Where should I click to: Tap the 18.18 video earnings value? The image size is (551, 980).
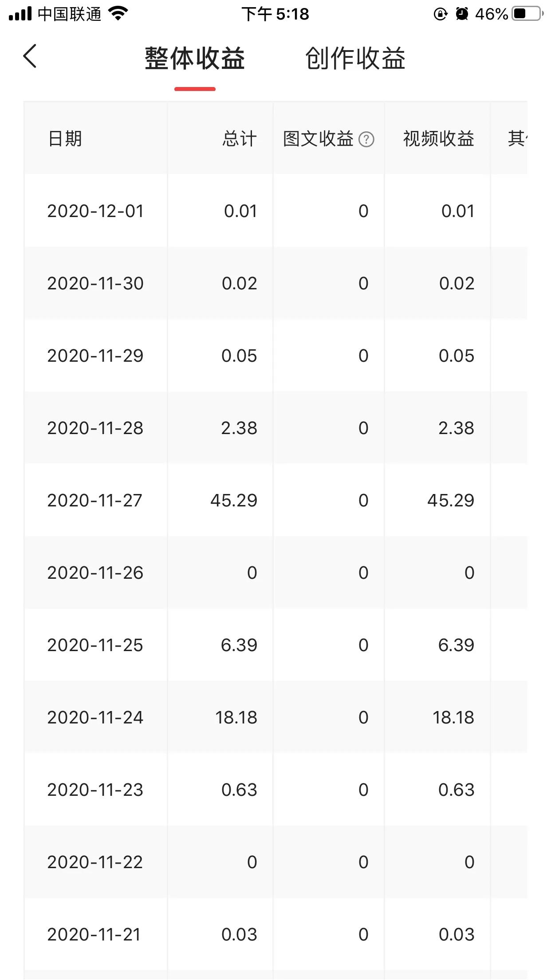(453, 717)
